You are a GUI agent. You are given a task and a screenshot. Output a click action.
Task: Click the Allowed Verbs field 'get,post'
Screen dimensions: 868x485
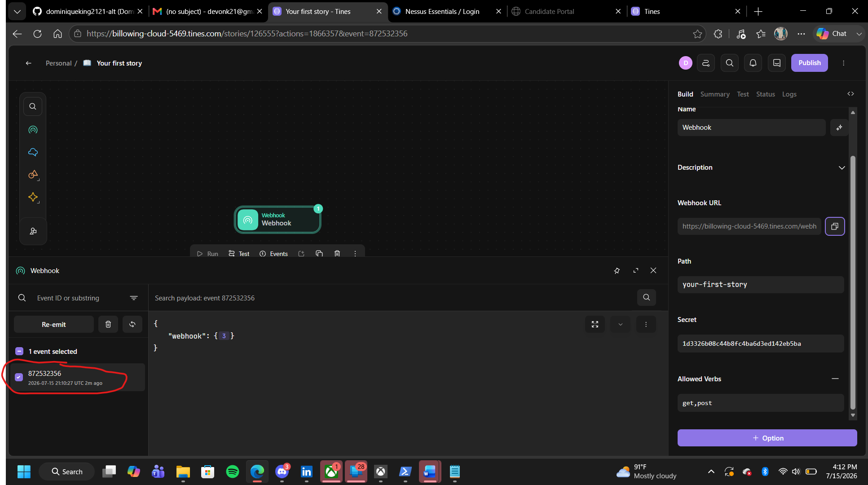(761, 403)
